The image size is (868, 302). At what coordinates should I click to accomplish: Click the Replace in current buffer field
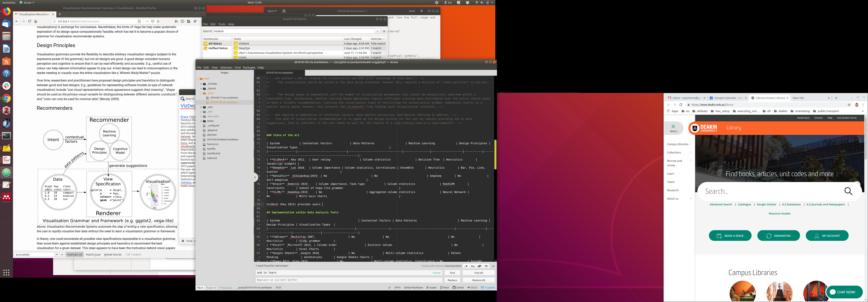348,280
